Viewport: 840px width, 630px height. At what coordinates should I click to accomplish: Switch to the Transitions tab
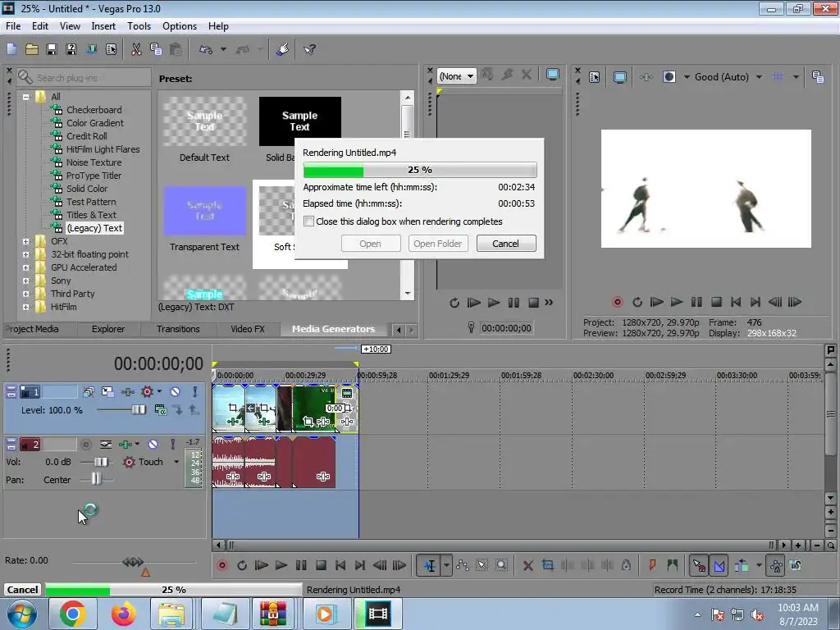[178, 329]
